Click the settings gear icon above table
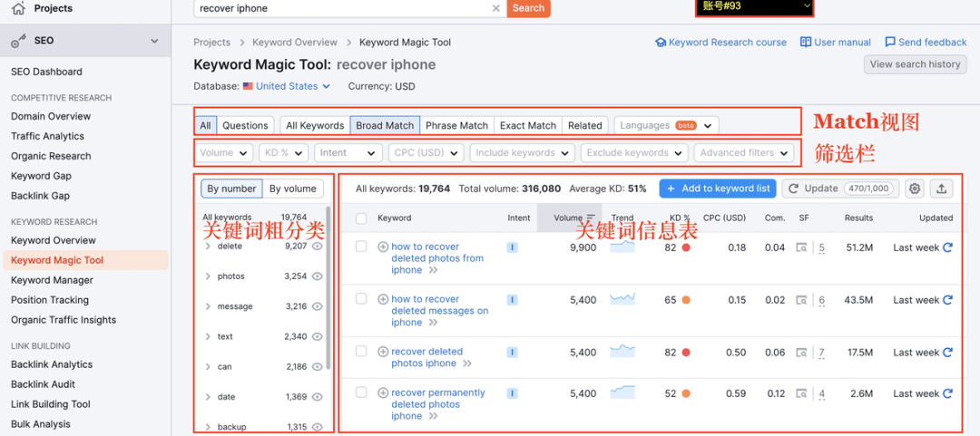Viewport: 980px width, 436px height. 915,189
